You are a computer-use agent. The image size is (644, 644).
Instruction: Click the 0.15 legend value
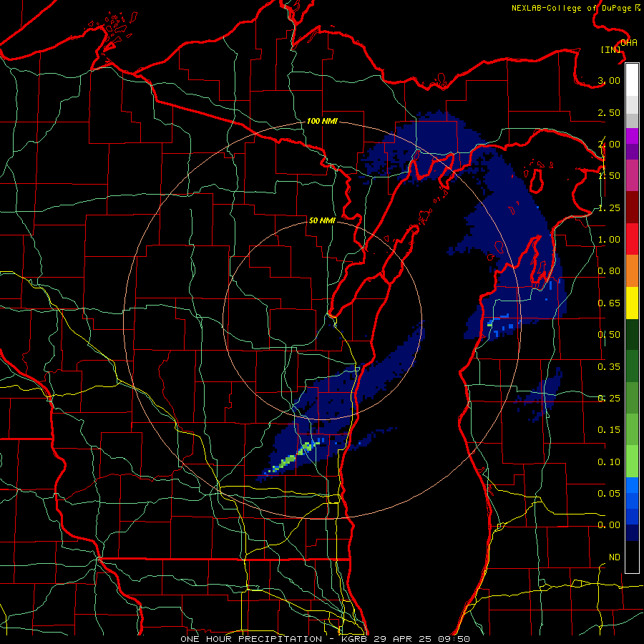[609, 430]
